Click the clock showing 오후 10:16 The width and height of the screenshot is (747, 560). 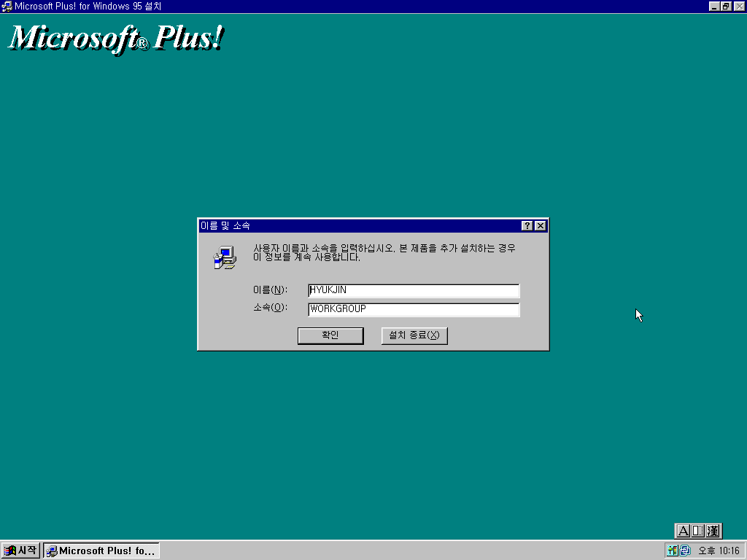(719, 551)
